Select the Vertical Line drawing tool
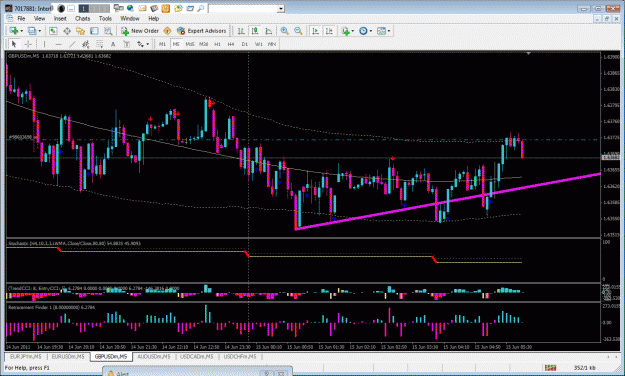This screenshot has height=376, width=625. [44, 44]
